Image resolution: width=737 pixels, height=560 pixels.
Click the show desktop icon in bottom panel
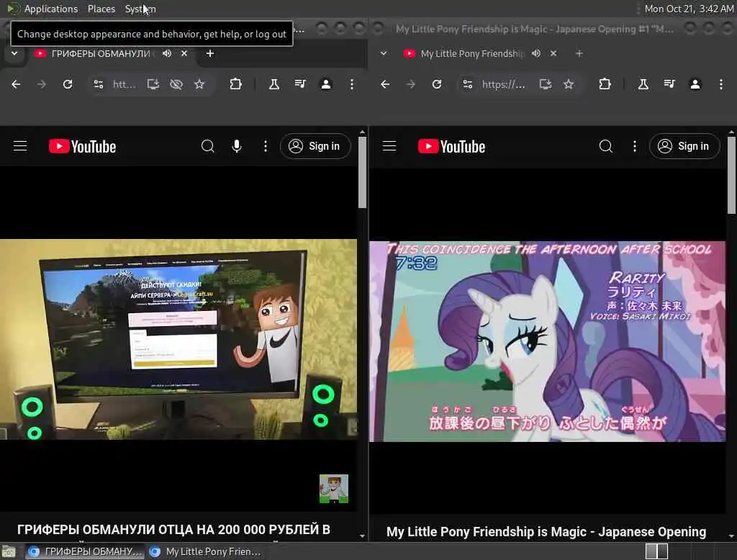(x=9, y=551)
